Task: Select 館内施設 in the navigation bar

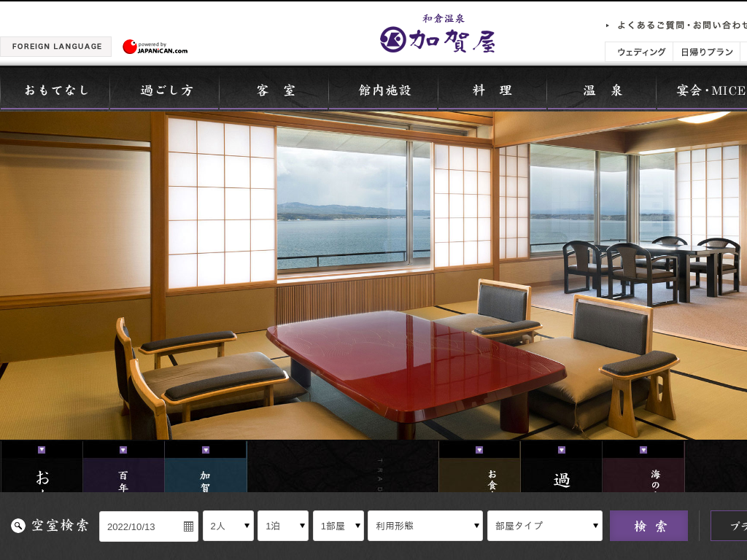Action: [x=384, y=90]
